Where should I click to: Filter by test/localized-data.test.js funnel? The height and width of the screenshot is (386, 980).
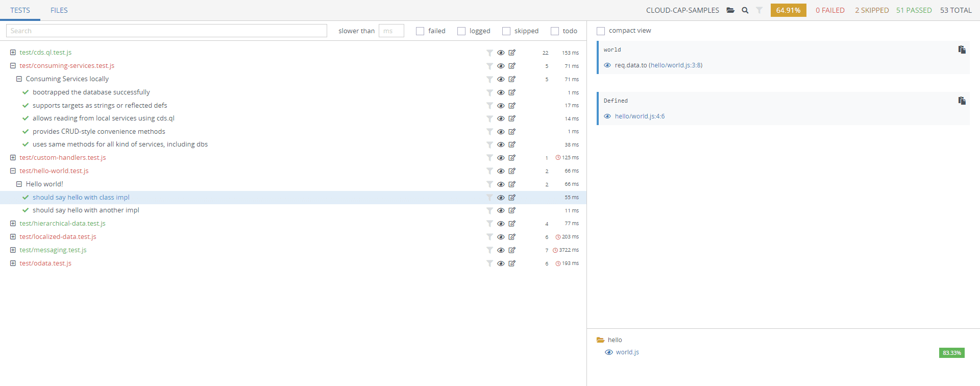click(489, 237)
